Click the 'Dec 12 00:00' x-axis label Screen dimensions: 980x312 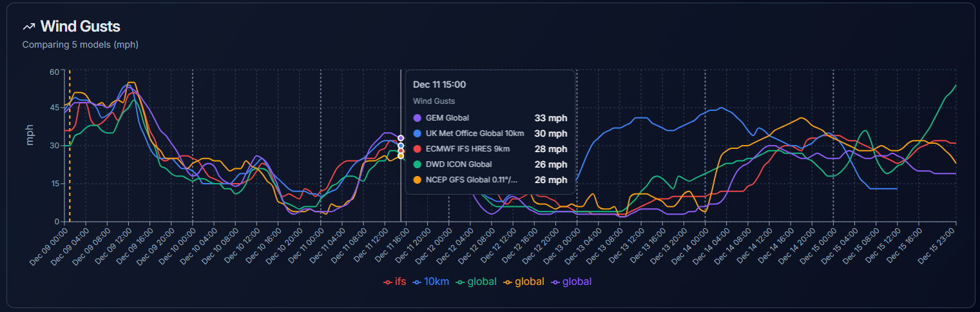pyautogui.click(x=435, y=246)
